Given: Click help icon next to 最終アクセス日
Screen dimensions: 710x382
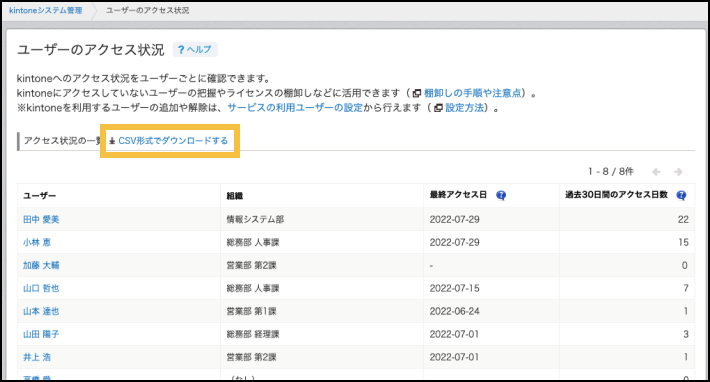Looking at the screenshot, I should [x=501, y=195].
